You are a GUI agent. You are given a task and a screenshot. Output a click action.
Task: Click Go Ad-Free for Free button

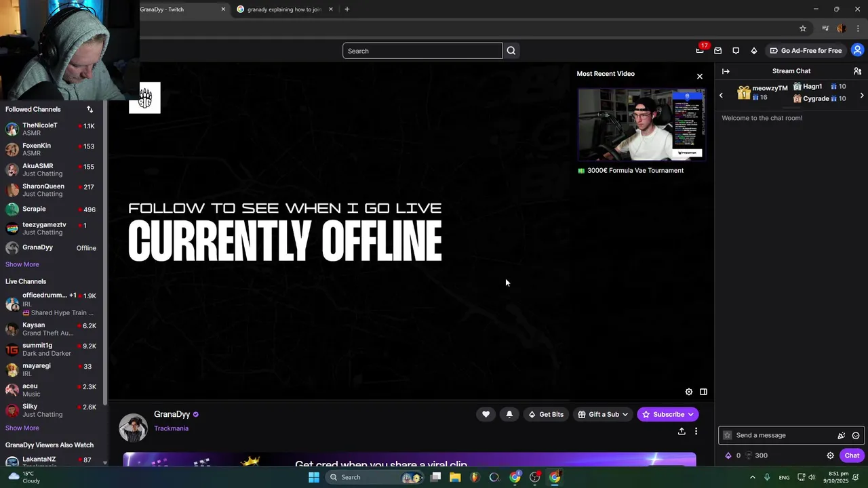(806, 50)
